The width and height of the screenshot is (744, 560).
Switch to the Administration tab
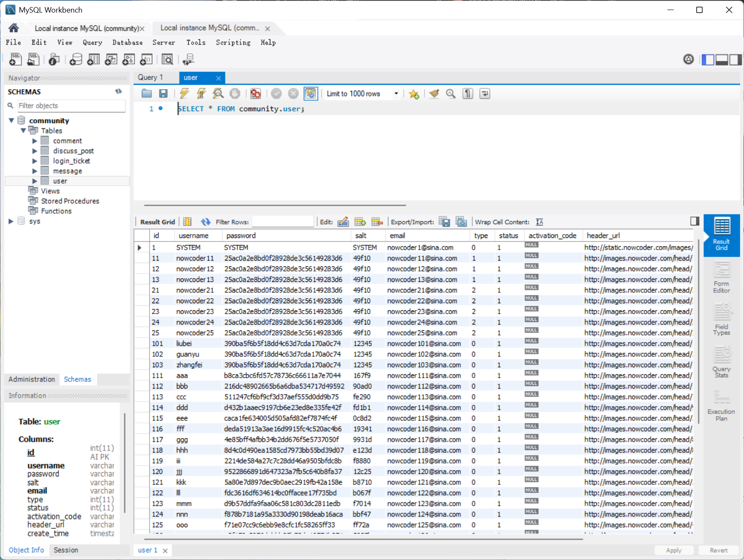pos(32,379)
